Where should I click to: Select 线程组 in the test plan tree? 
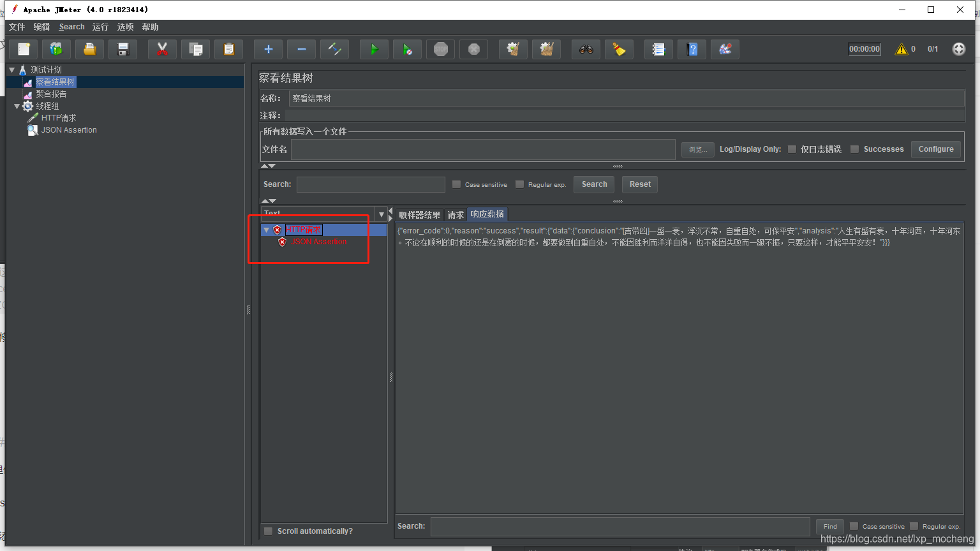tap(47, 106)
